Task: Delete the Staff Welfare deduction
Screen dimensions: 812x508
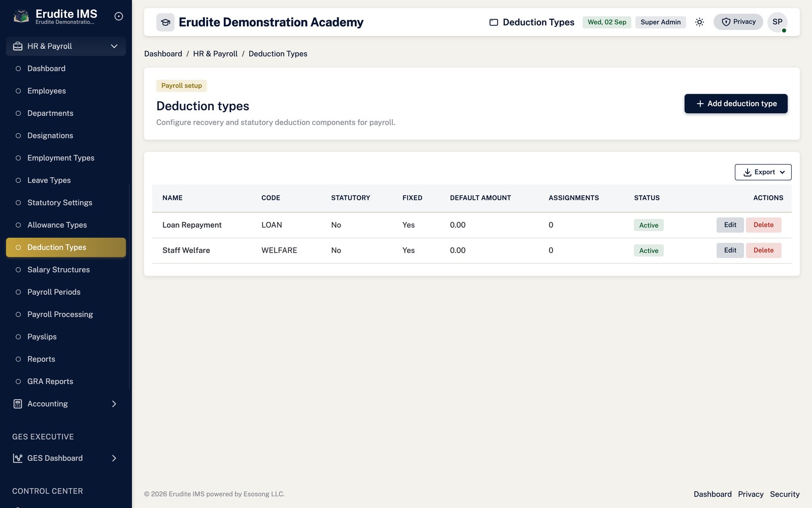Action: 763,250
